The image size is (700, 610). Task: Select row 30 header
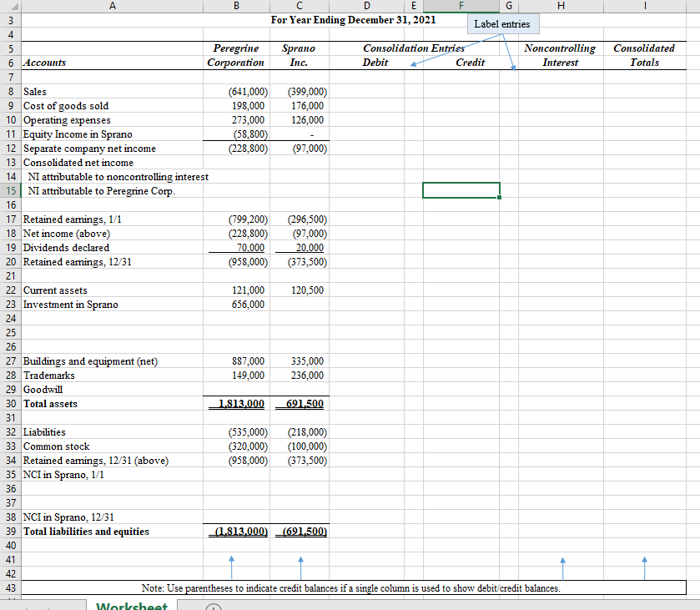[x=11, y=404]
